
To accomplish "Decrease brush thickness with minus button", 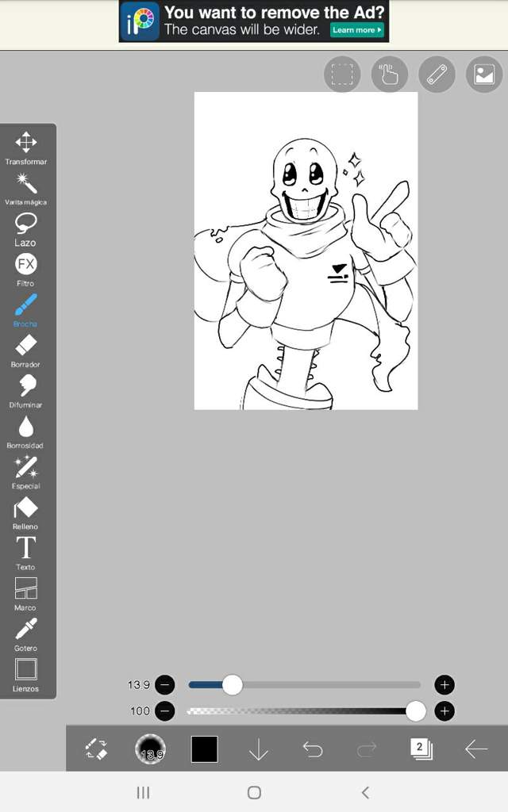I will click(165, 684).
